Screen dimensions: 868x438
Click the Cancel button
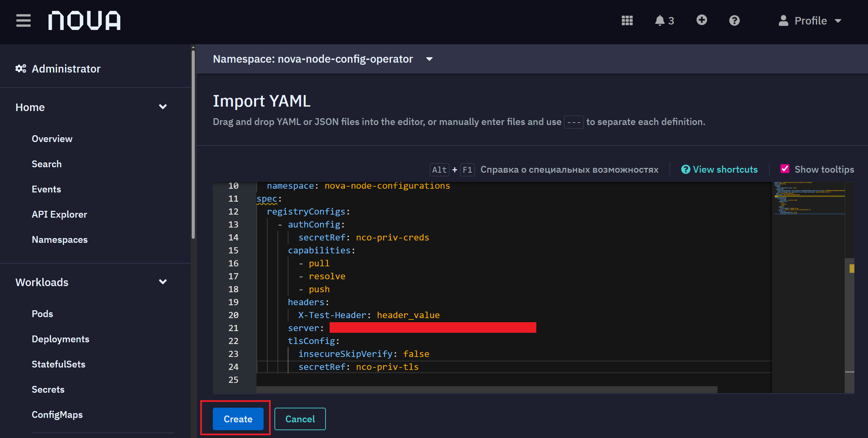tap(300, 419)
